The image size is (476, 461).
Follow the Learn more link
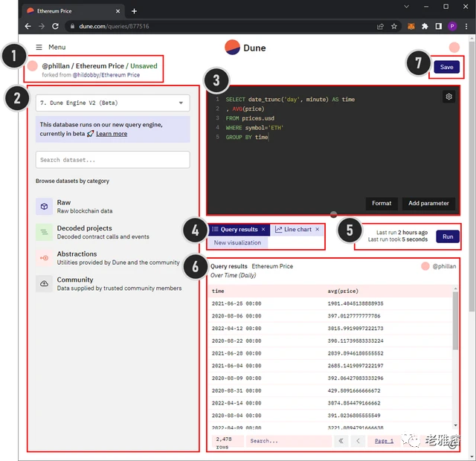[112, 134]
